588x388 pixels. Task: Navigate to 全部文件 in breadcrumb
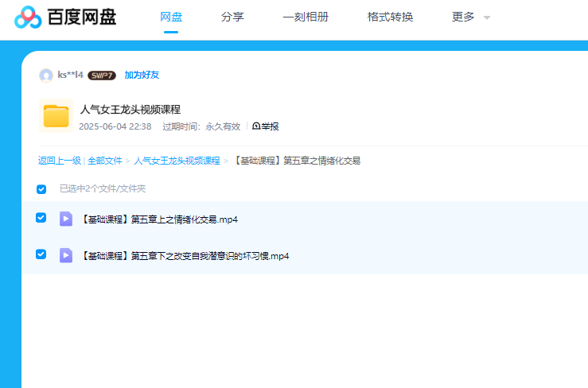pyautogui.click(x=105, y=161)
